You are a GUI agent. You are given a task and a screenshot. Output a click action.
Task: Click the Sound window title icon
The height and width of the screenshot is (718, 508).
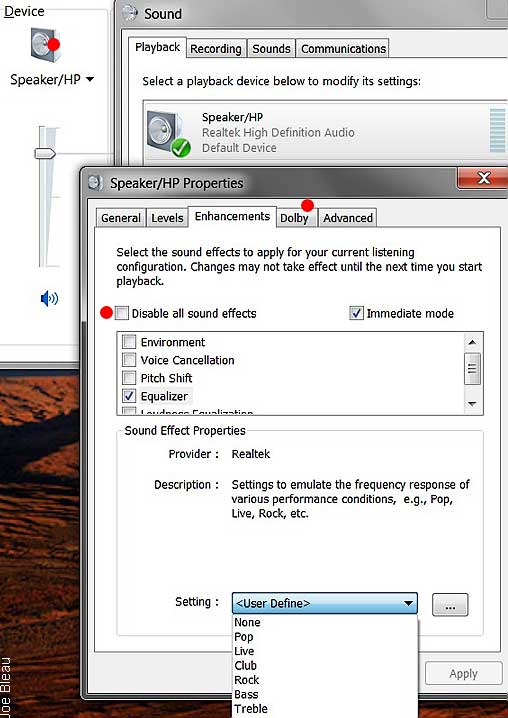click(130, 13)
